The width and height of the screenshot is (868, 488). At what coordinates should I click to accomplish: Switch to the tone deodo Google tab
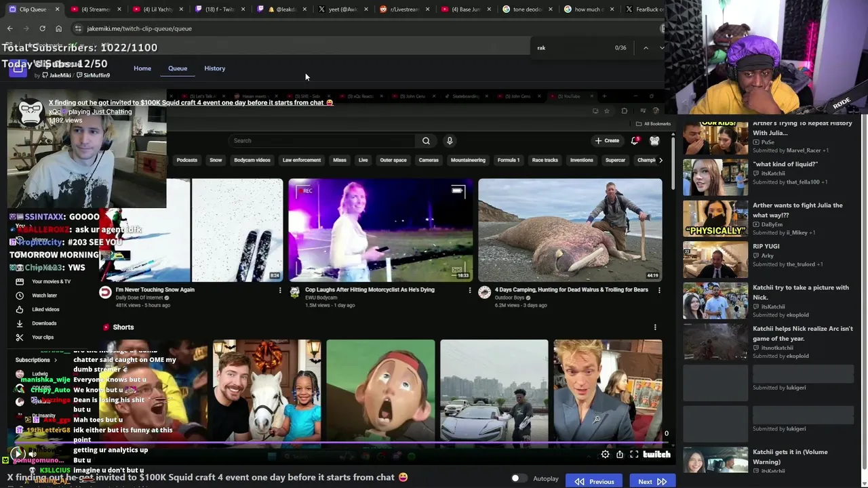(527, 9)
